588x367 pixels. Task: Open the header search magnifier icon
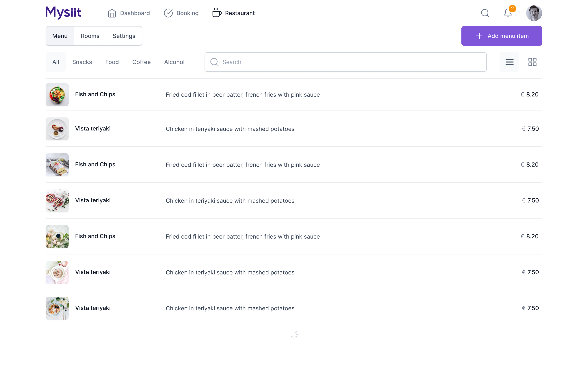pyautogui.click(x=485, y=13)
